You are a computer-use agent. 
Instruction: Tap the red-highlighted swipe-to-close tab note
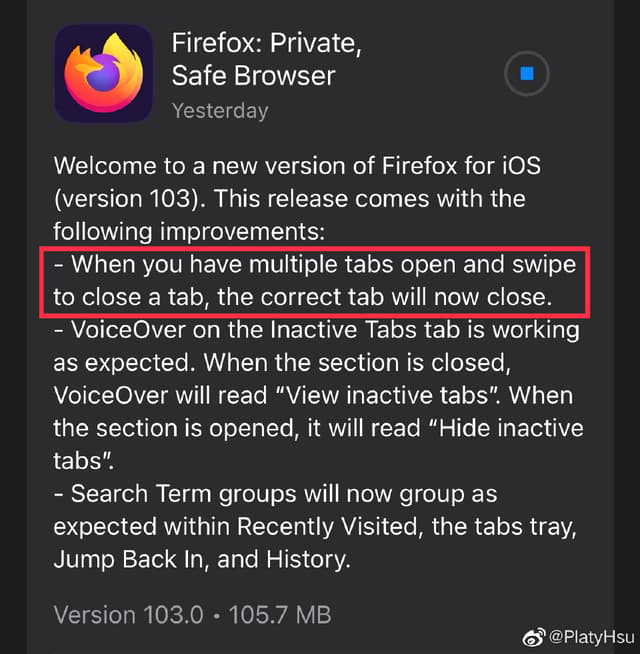[x=315, y=282]
